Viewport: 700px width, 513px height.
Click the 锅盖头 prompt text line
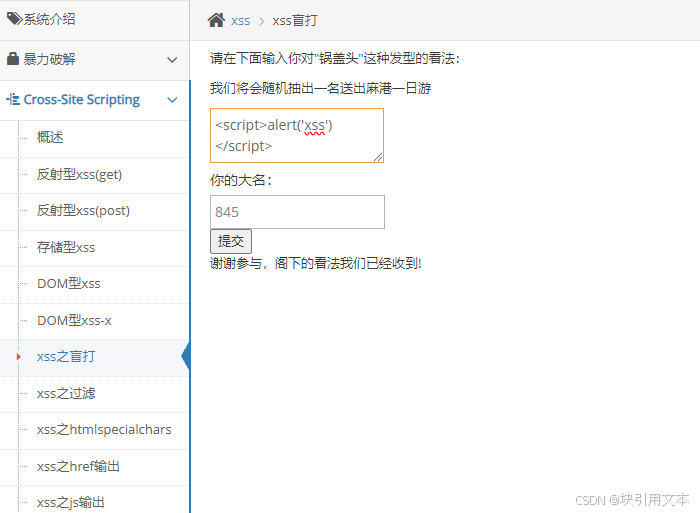[334, 58]
